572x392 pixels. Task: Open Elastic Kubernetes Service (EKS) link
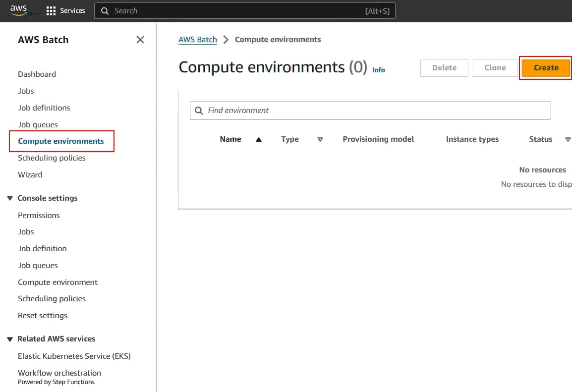pos(74,356)
